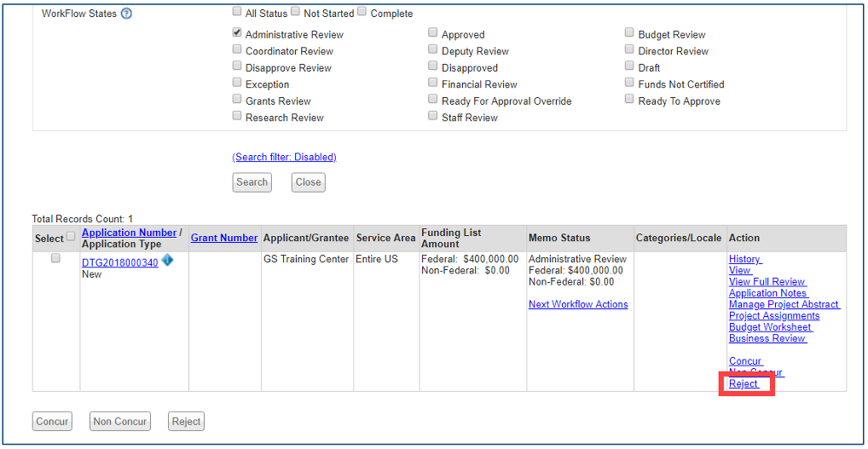Toggle the Select all header checkbox
The image size is (868, 449).
71,238
